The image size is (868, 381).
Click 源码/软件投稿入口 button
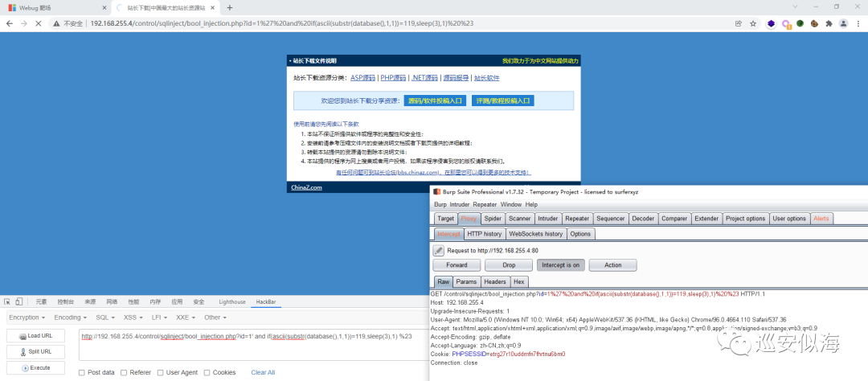[x=435, y=100]
